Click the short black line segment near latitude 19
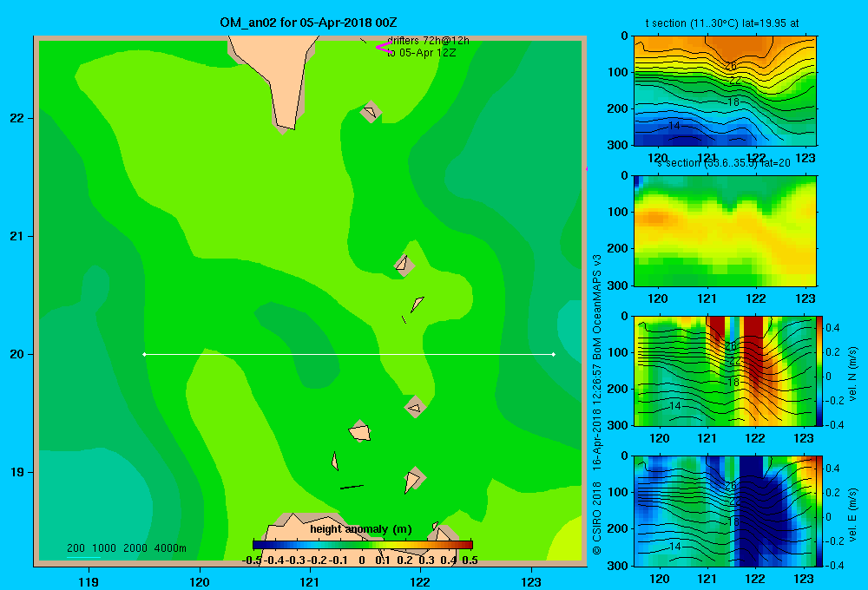The image size is (868, 590). click(x=352, y=487)
